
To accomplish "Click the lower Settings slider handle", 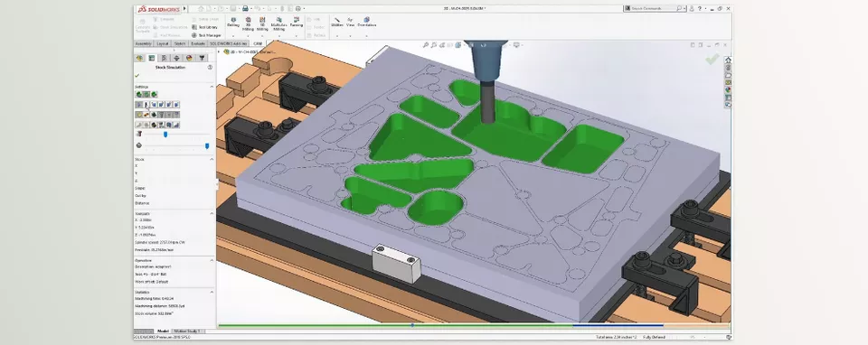I will (207, 146).
